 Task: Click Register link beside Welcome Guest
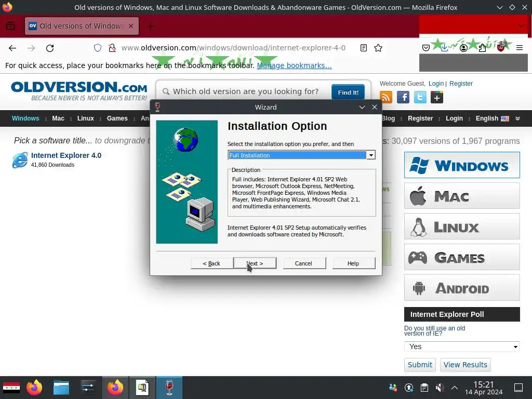[x=461, y=84]
